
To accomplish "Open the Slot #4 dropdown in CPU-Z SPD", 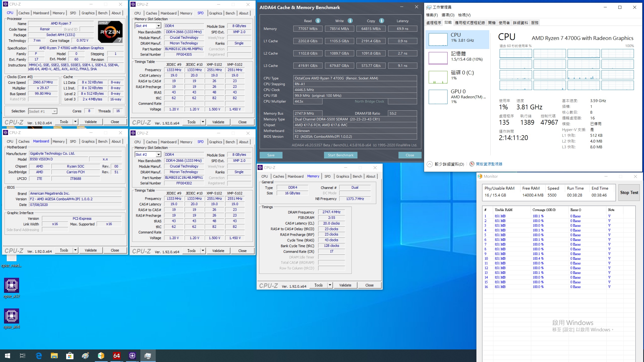I will (x=158, y=26).
